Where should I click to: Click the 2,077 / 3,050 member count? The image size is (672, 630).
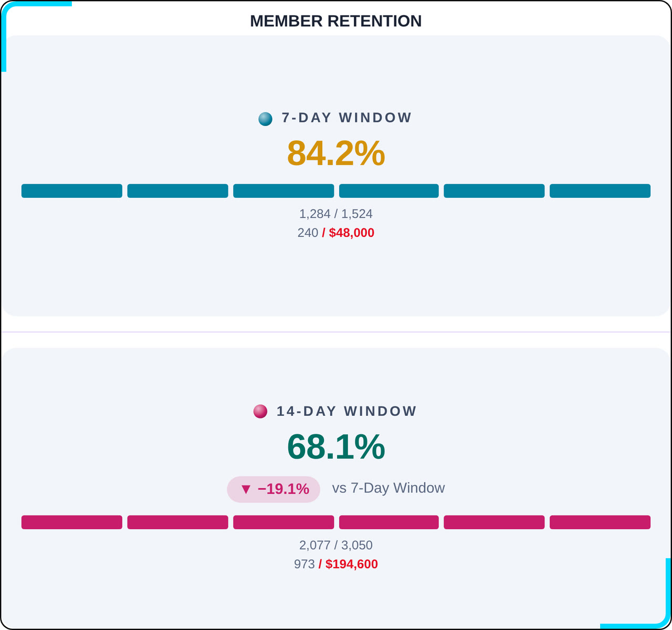point(336,545)
